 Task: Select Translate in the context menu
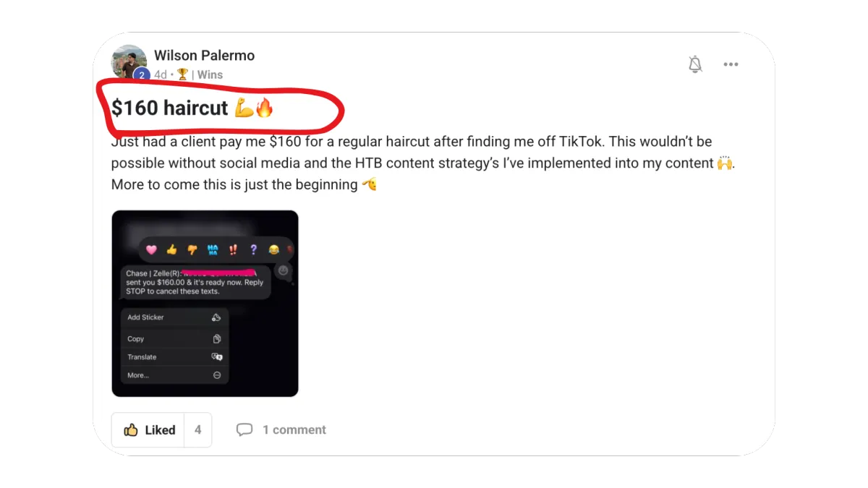174,357
